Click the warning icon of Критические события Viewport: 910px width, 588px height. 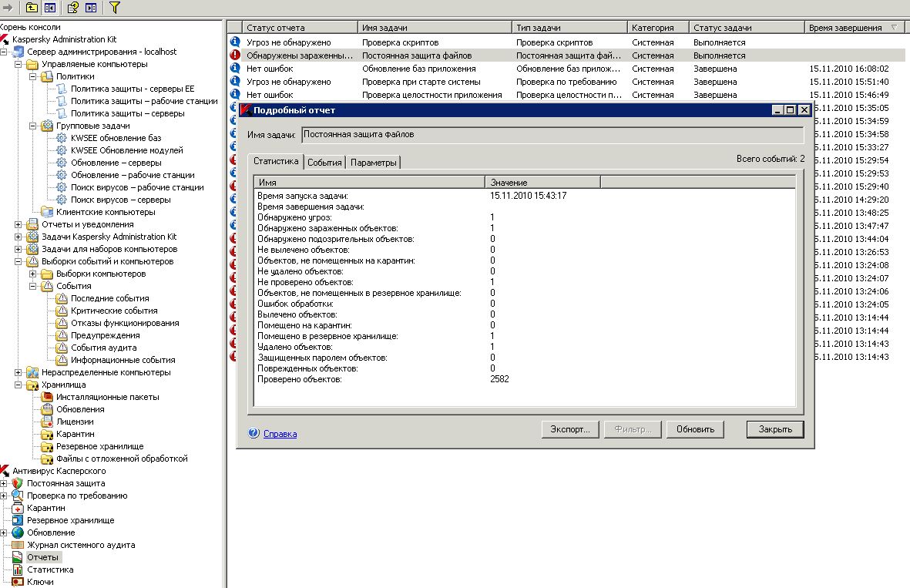pyautogui.click(x=62, y=311)
